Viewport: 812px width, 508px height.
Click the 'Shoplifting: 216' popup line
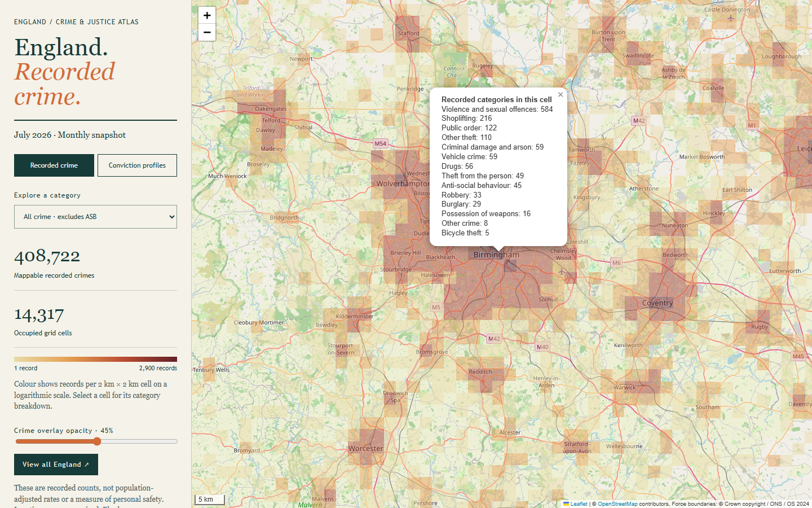(x=467, y=119)
